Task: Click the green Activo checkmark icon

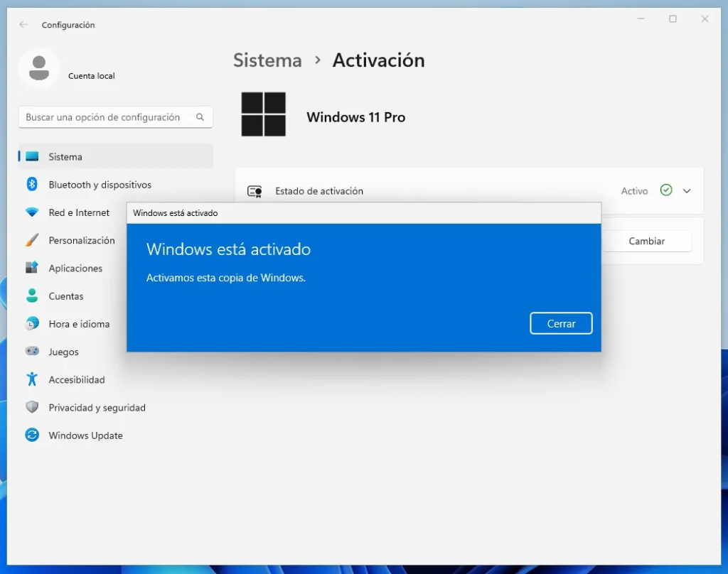Action: tap(666, 190)
